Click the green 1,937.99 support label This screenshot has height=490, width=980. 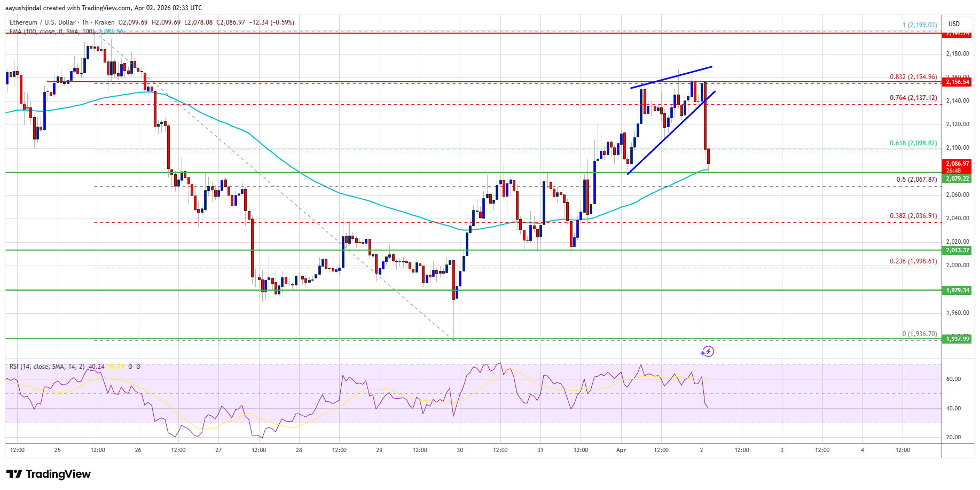957,339
